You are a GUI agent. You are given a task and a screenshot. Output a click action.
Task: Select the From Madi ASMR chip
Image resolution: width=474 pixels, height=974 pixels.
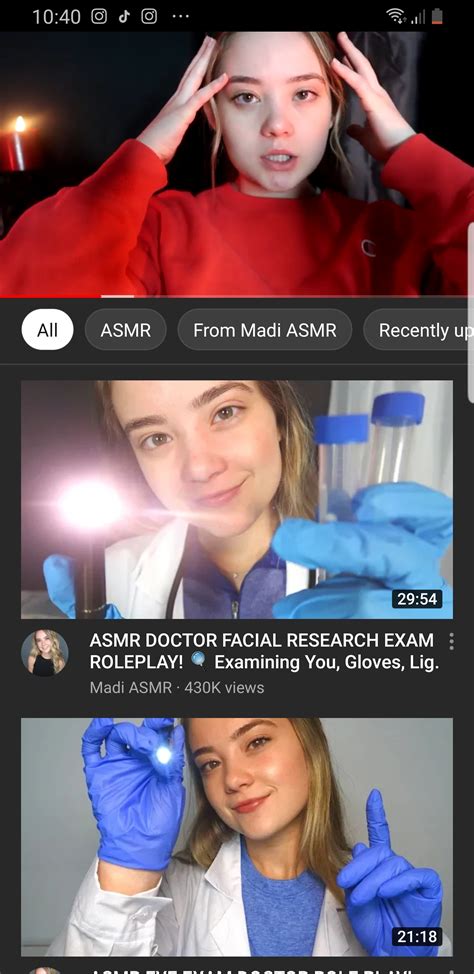pos(265,330)
